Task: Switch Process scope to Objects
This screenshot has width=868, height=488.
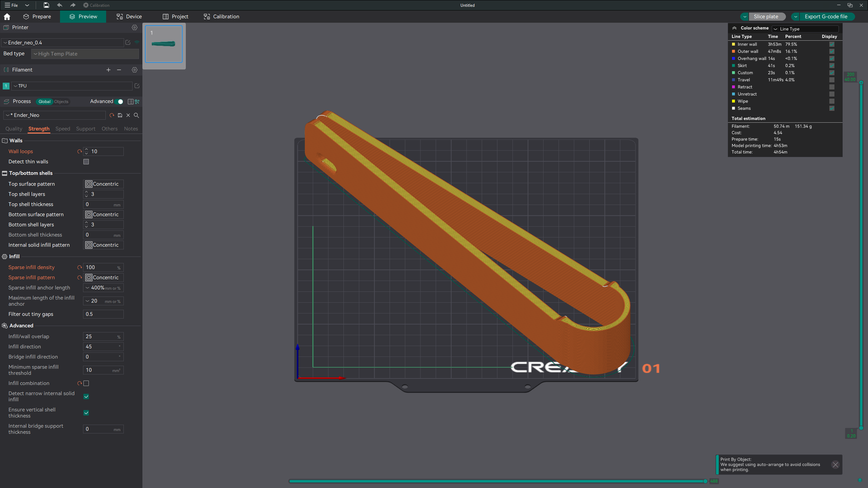Action: click(x=61, y=102)
